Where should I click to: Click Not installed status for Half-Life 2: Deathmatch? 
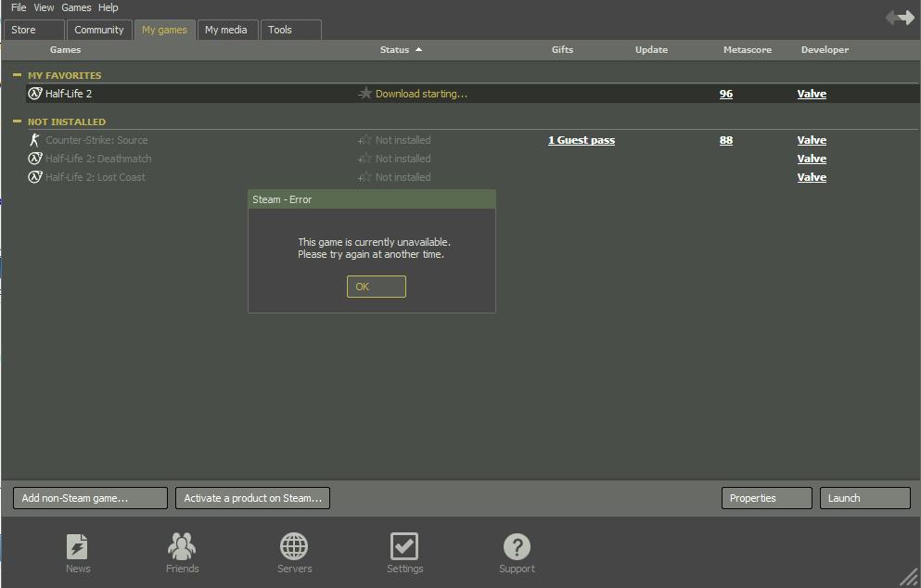coord(403,159)
